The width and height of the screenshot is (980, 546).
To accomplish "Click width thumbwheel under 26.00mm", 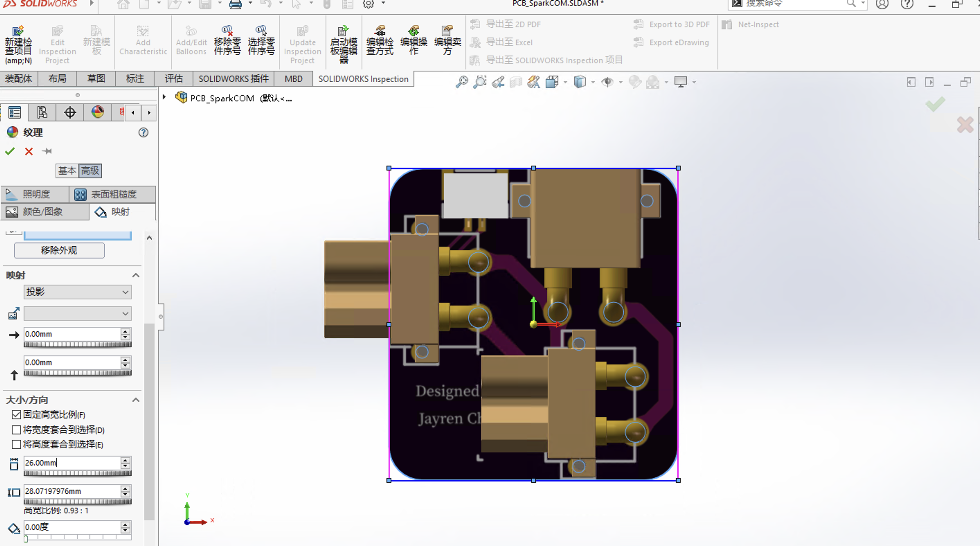I will tap(78, 473).
